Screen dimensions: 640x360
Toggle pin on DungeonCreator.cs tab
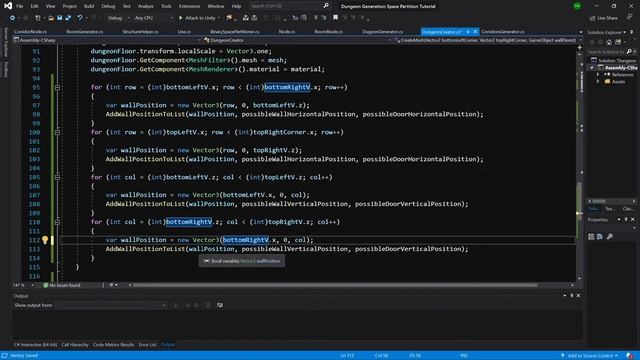point(468,31)
